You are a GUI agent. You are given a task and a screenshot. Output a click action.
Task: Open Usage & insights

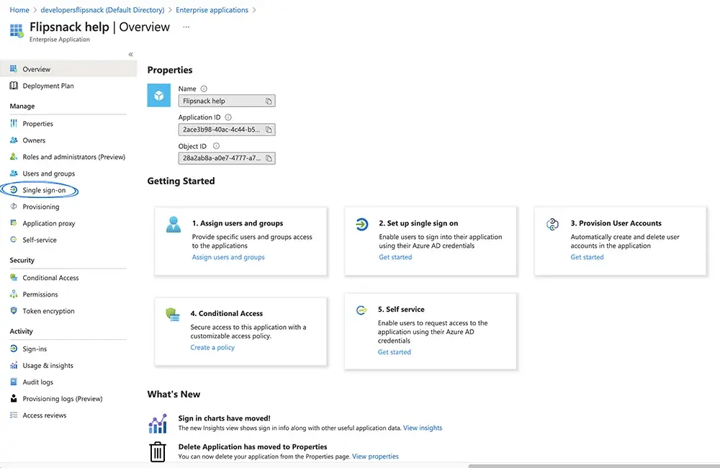(x=48, y=366)
